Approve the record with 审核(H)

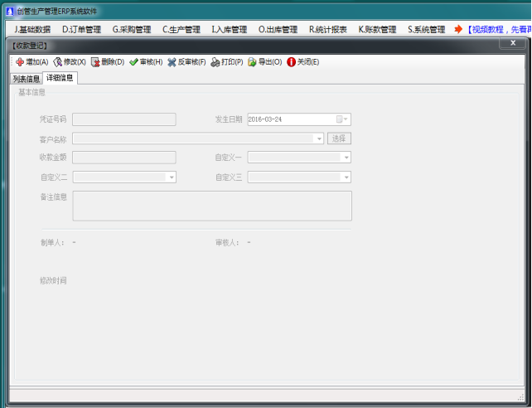[133, 62]
